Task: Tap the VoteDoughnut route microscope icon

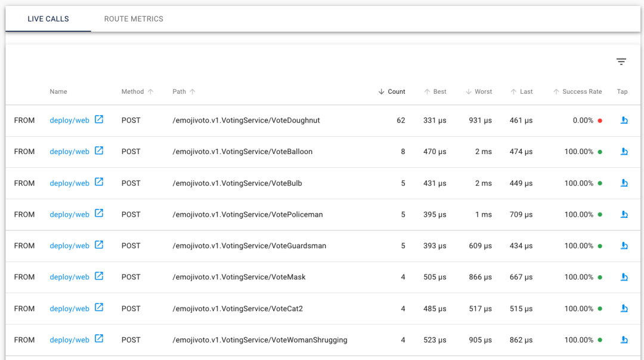Action: point(624,120)
